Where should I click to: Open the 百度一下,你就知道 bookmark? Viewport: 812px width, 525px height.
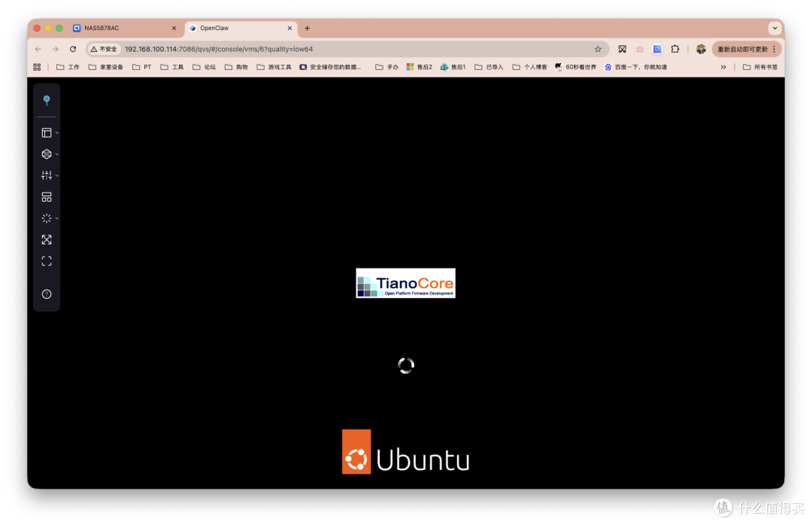pos(635,67)
